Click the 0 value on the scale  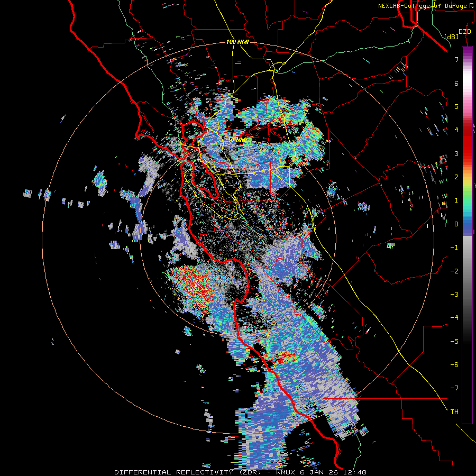[x=456, y=224]
